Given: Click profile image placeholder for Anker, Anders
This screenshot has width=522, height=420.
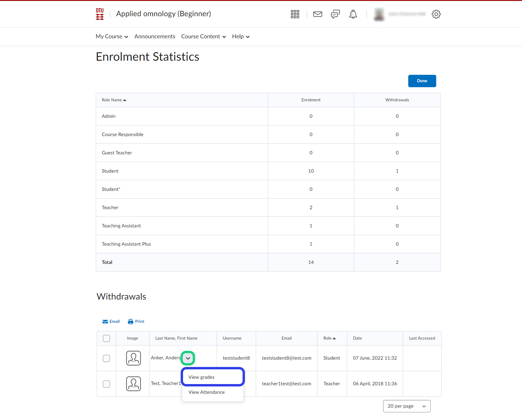Looking at the screenshot, I should (x=134, y=358).
